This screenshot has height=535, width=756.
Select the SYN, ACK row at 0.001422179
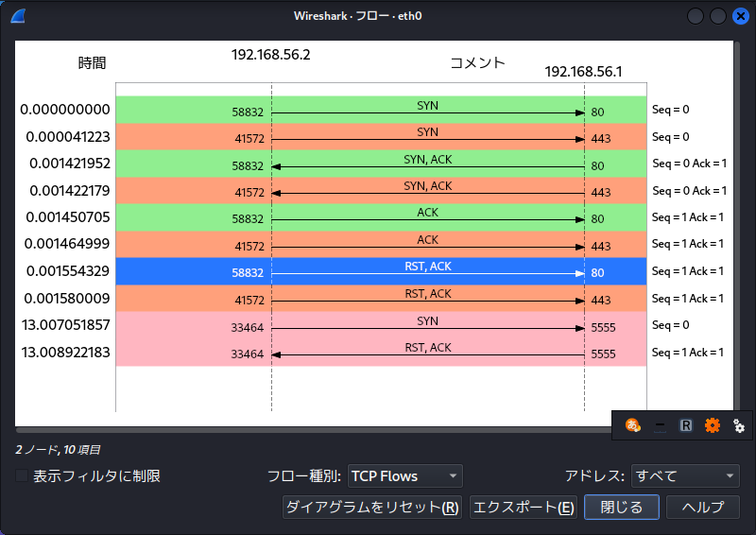381,191
